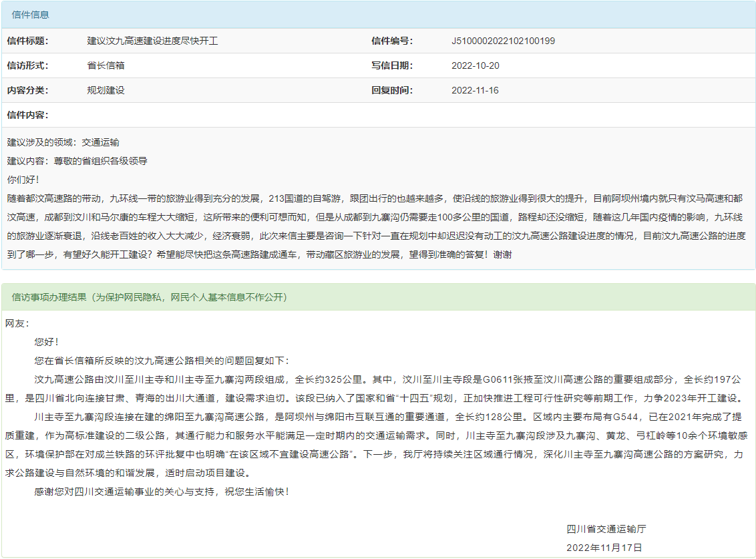756x559 pixels.
Task: Select the reply time 2022-11-16
Action: tap(475, 90)
